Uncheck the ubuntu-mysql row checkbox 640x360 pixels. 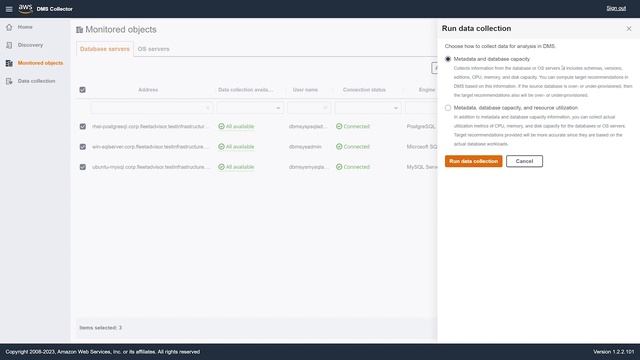coord(82,167)
